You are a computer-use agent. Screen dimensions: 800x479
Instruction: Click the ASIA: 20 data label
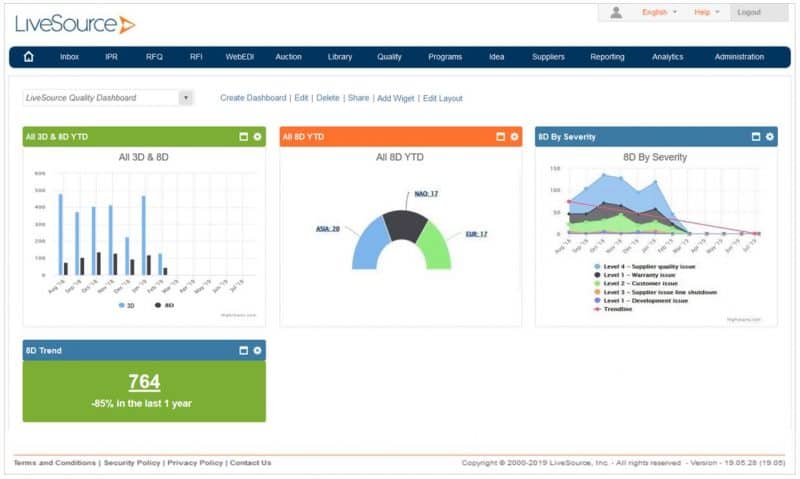328,229
